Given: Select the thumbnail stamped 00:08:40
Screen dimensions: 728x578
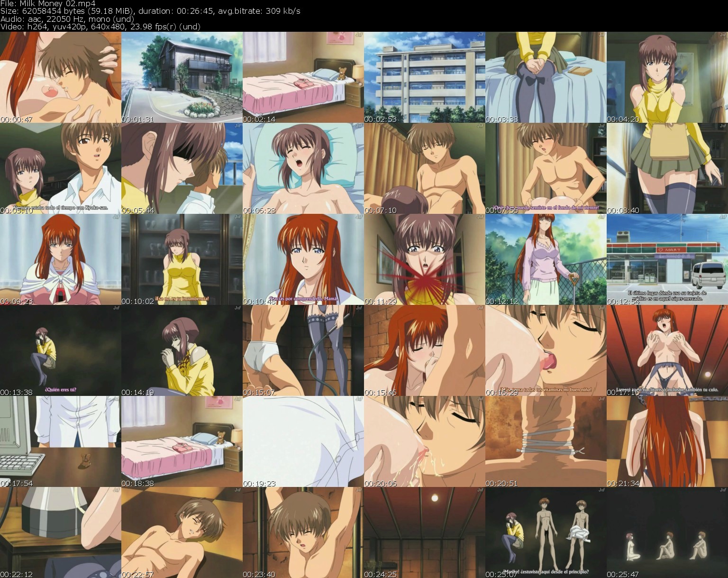Looking at the screenshot, I should pyautogui.click(x=667, y=168).
